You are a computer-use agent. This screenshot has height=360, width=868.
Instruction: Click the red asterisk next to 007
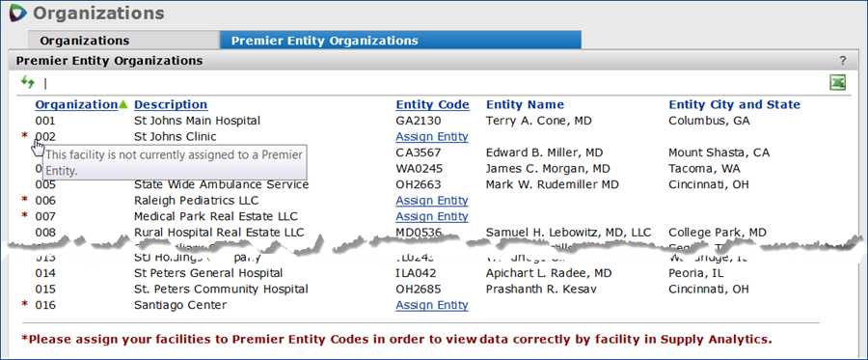(24, 216)
